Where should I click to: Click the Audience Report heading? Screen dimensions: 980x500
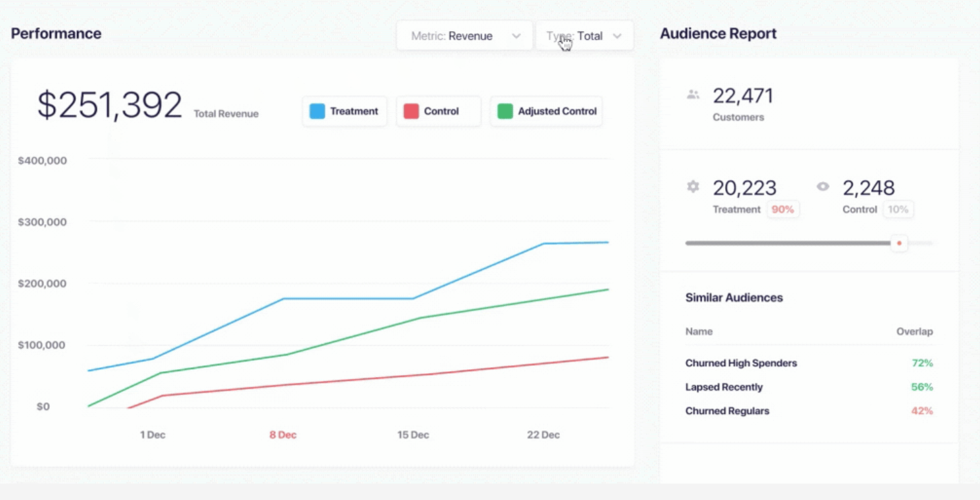coord(718,34)
